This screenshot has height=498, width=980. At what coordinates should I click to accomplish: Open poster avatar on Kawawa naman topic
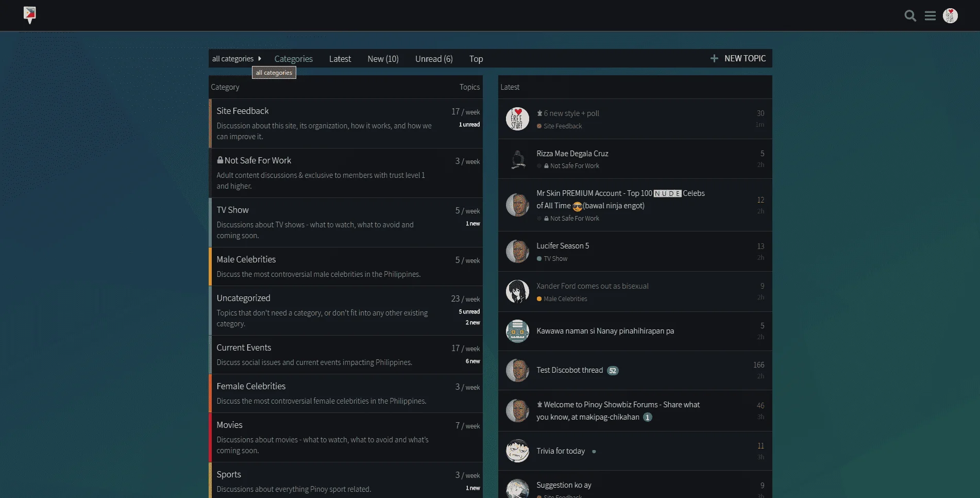pyautogui.click(x=517, y=331)
